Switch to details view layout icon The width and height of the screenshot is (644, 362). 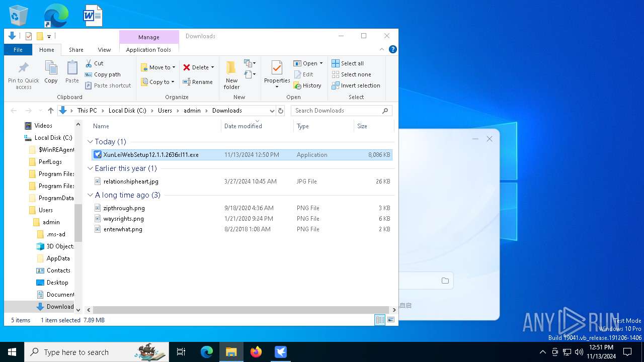(380, 320)
